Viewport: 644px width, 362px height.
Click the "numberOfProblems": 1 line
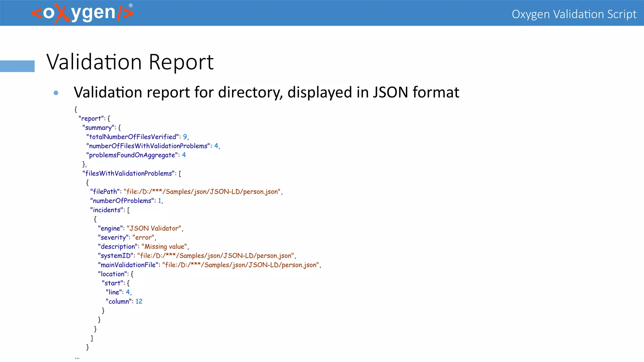pyautogui.click(x=126, y=201)
